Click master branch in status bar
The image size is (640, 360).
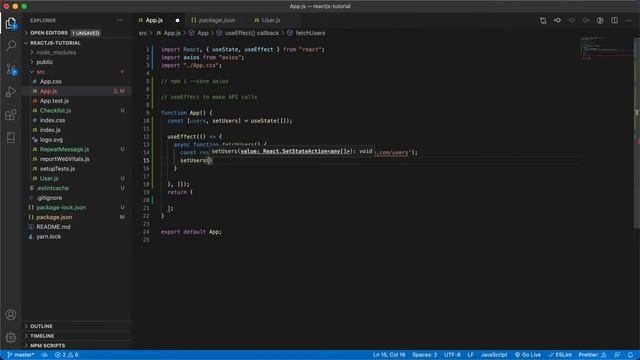21,355
